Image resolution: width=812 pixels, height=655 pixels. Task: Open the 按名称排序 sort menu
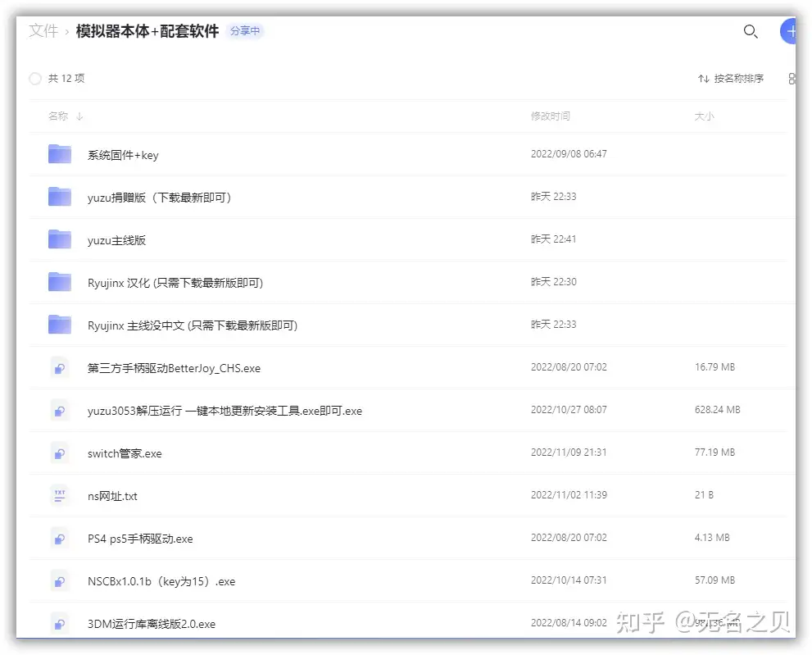pyautogui.click(x=731, y=79)
